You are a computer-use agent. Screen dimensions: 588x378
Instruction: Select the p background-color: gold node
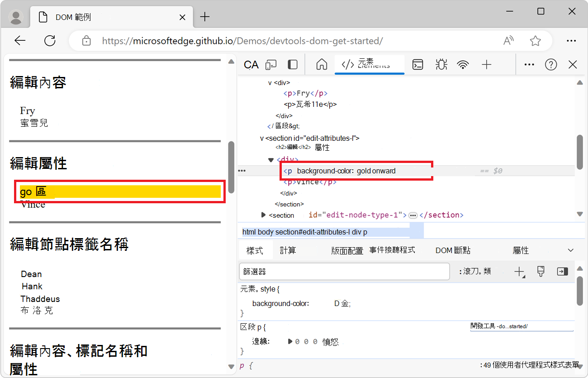(339, 171)
